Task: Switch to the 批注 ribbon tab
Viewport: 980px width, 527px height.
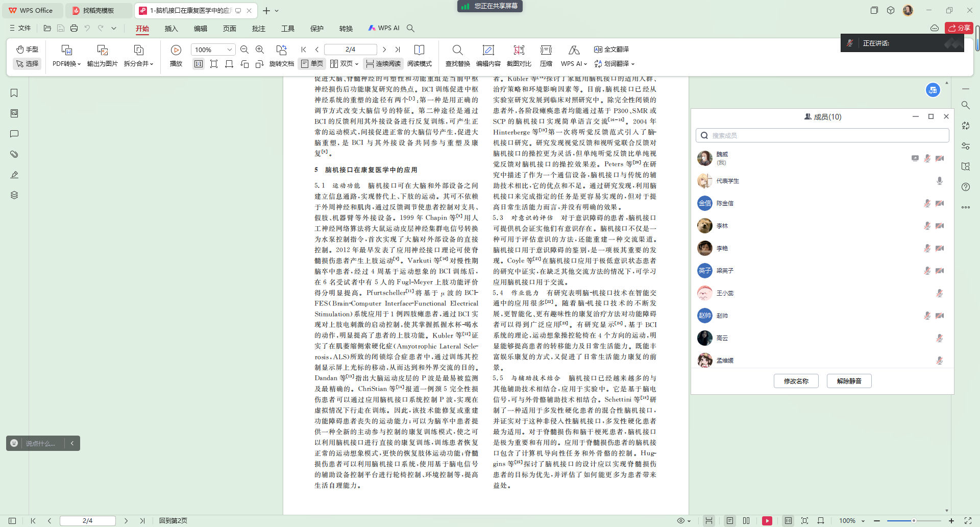Action: [x=258, y=29]
